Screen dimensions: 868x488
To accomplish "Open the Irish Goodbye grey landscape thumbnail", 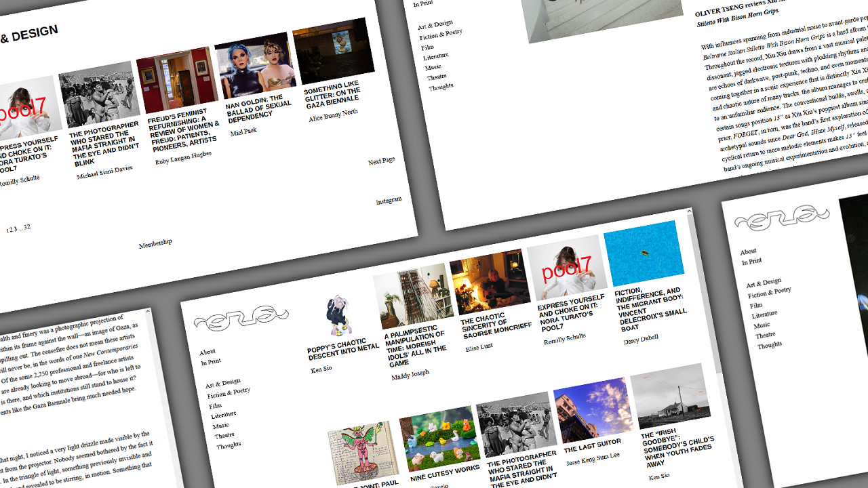I will [x=671, y=396].
